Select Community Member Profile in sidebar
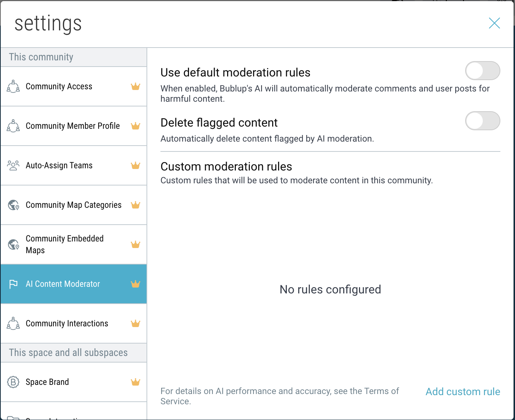 point(73,126)
